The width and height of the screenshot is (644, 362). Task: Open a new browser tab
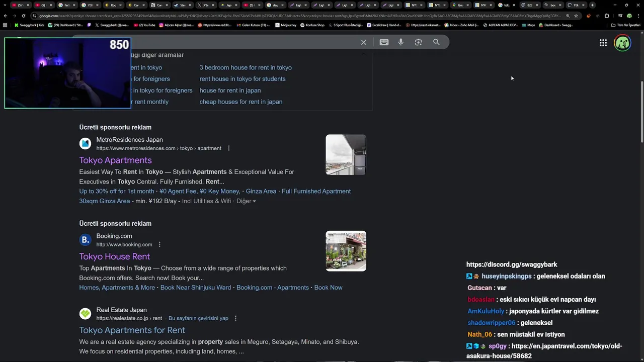click(x=592, y=5)
